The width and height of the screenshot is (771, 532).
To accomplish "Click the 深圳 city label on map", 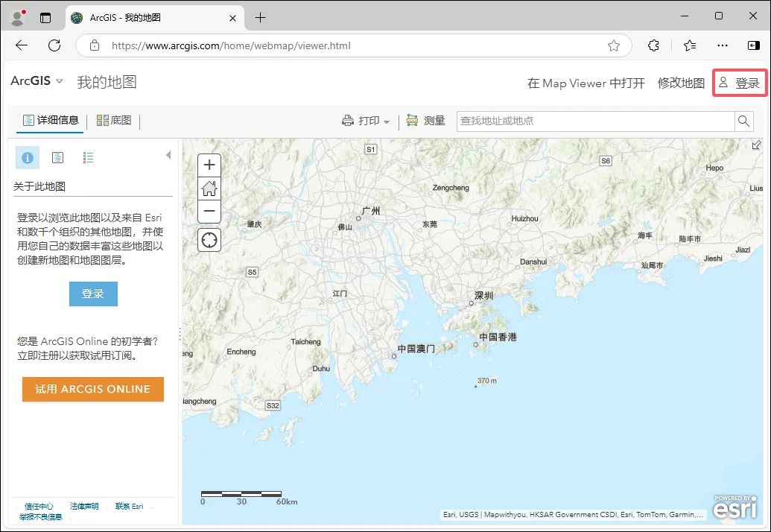I will pyautogui.click(x=483, y=296).
